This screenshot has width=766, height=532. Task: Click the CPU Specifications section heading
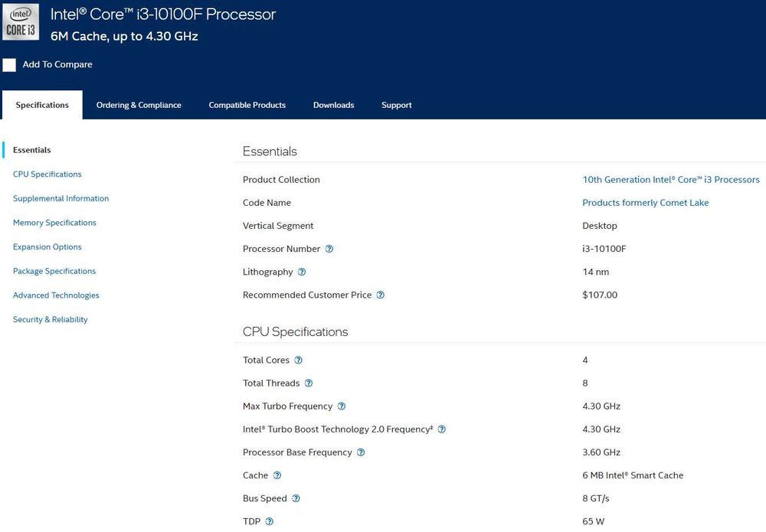tap(295, 332)
